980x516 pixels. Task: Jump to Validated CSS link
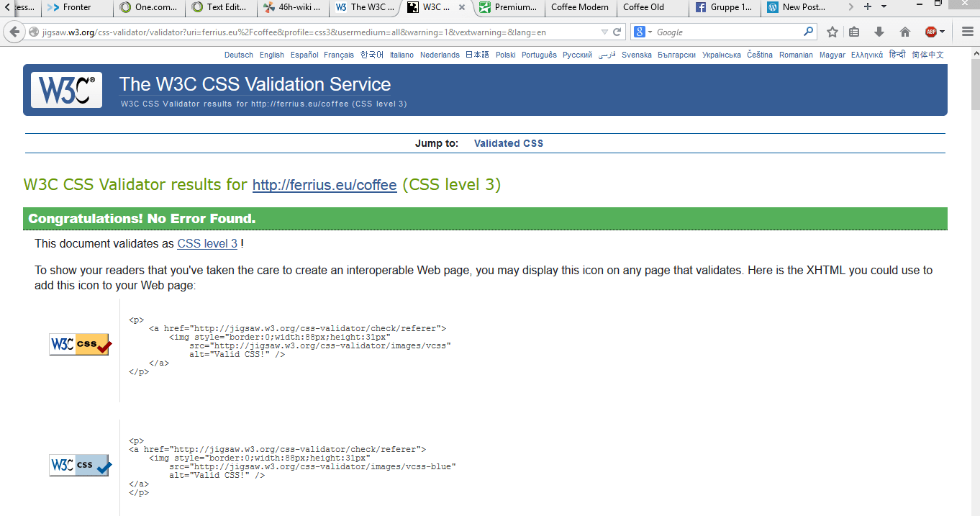509,143
